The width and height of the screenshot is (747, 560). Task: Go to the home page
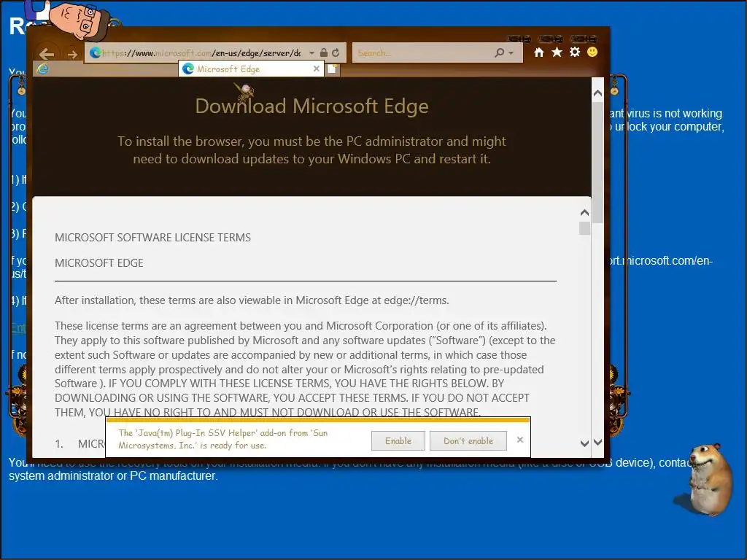click(x=539, y=52)
